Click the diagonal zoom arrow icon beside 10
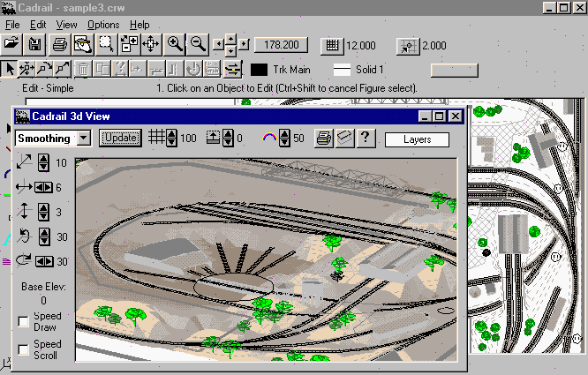This screenshot has width=588, height=375. tap(24, 161)
